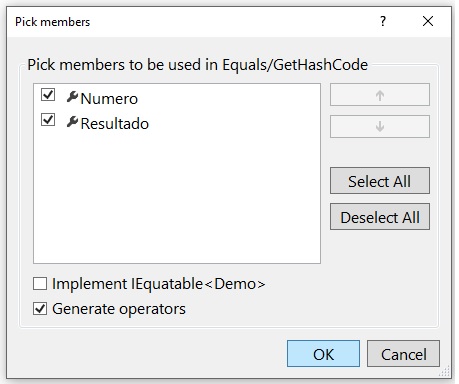
Task: Disable the Generate operators checkbox
Action: pos(40,309)
